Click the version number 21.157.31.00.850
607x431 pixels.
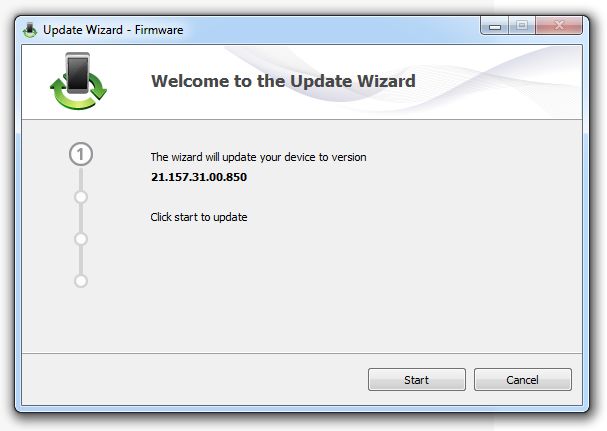pos(199,177)
